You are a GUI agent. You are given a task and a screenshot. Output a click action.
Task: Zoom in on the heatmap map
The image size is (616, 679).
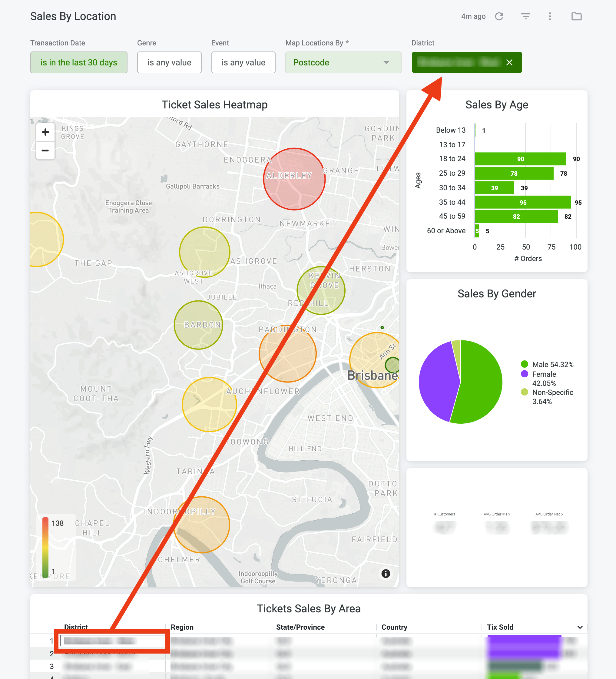pos(45,132)
